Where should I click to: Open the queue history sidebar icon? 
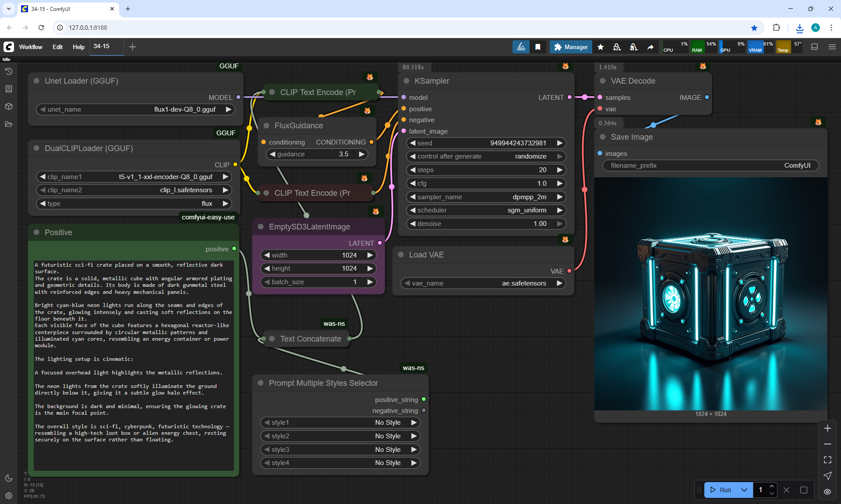9,71
